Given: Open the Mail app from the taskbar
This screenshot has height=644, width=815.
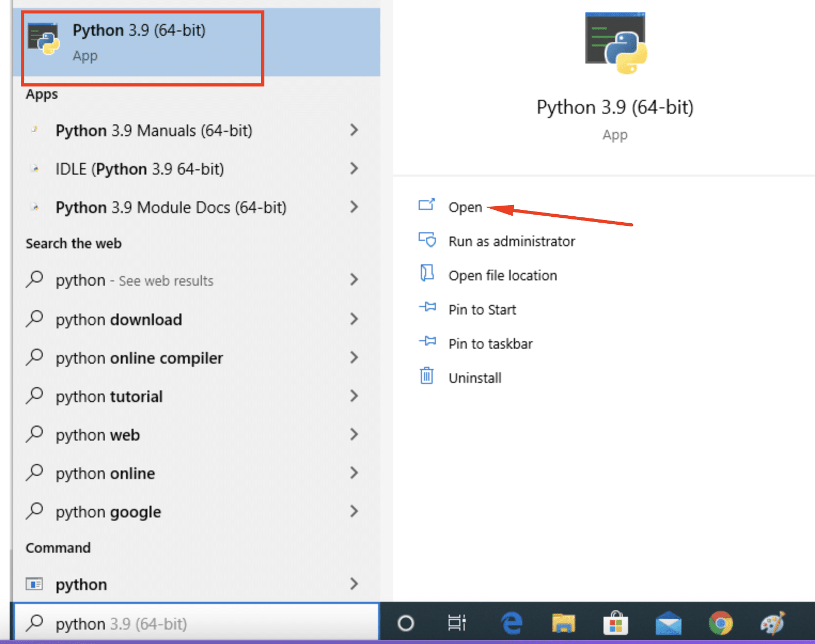Looking at the screenshot, I should (x=668, y=623).
